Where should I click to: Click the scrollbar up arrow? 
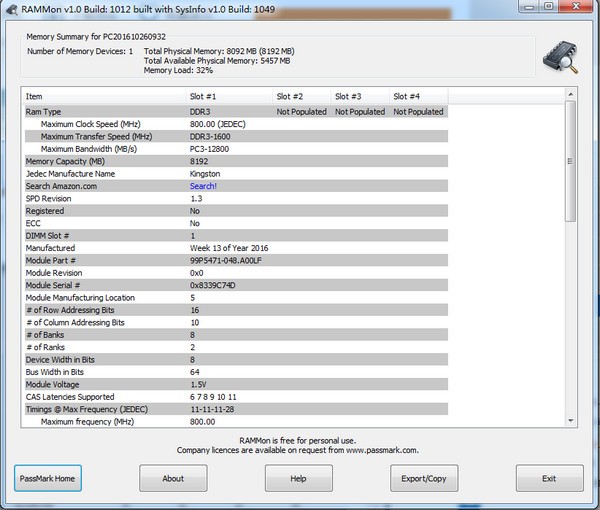click(571, 96)
